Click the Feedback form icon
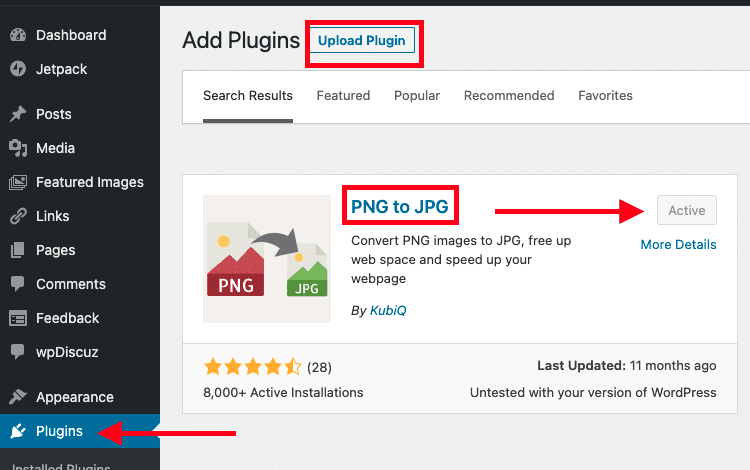750x470 pixels. [18, 318]
